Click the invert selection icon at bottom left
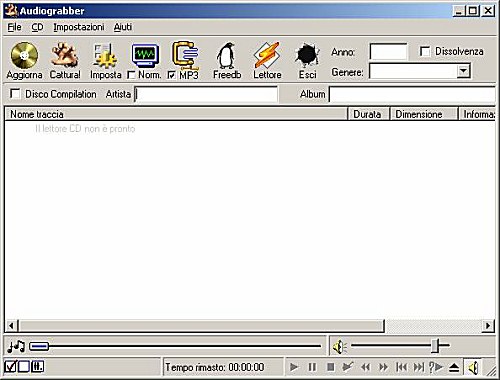500x380 pixels. [x=37, y=367]
